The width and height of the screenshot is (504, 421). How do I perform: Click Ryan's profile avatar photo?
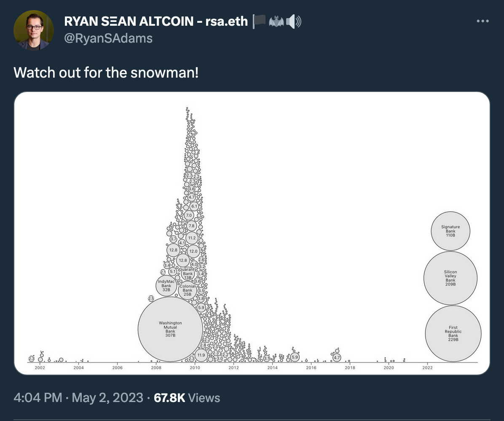pos(34,30)
